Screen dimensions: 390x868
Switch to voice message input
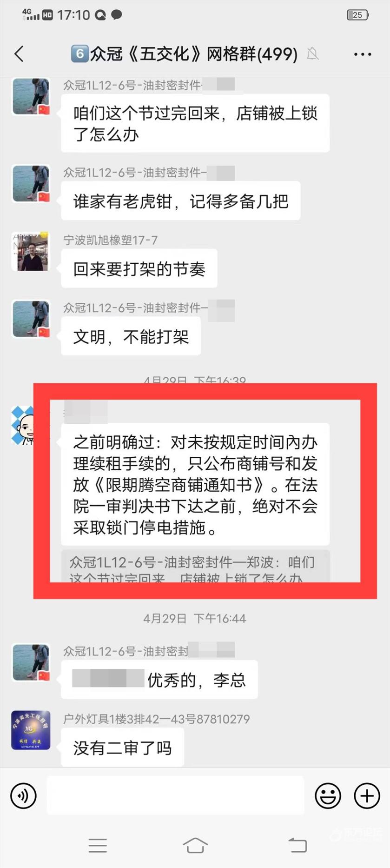point(23,796)
